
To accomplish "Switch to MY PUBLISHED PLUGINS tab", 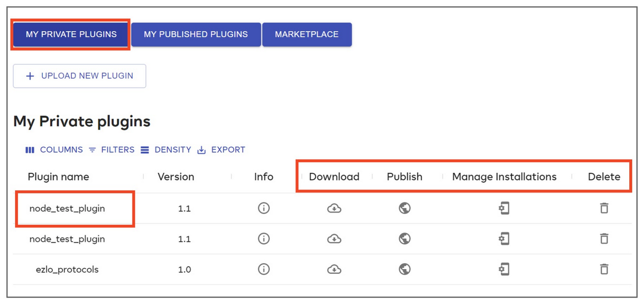I will click(x=196, y=34).
